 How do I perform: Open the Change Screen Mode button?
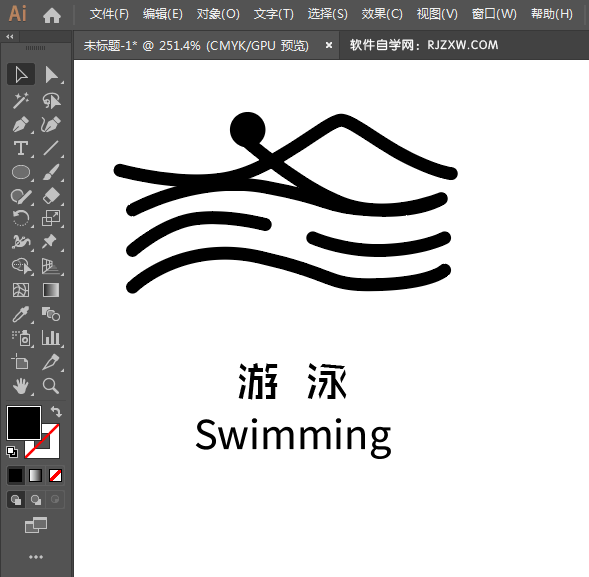(x=36, y=525)
